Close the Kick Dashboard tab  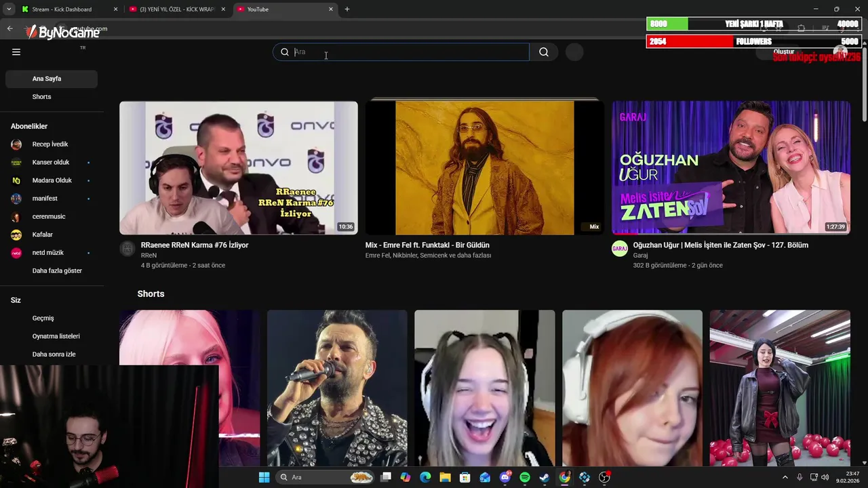115,9
